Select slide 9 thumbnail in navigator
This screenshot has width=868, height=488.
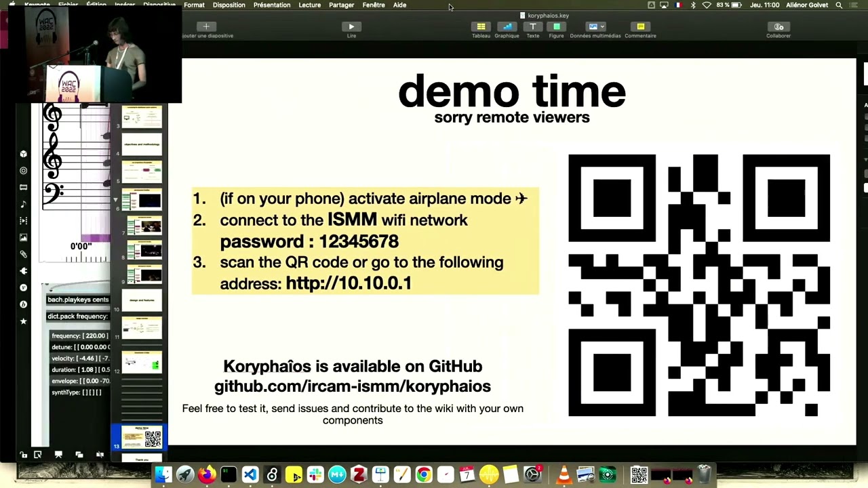144,275
